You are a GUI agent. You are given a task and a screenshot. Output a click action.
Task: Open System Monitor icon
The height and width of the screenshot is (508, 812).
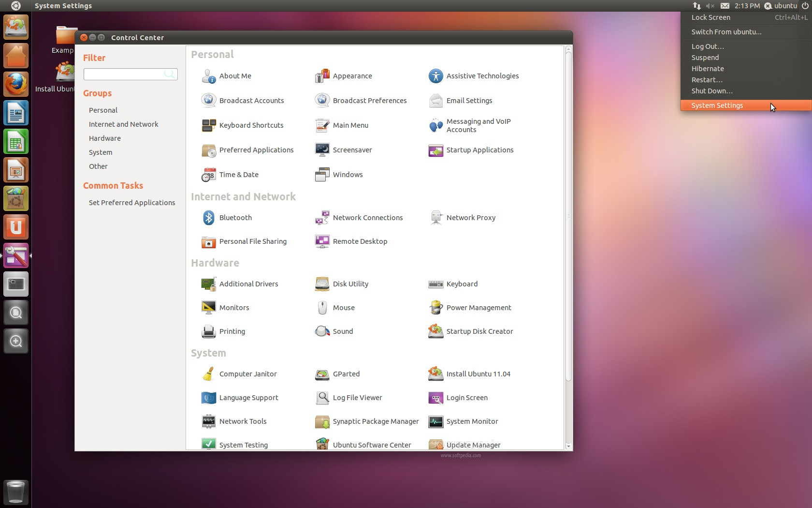click(x=436, y=421)
